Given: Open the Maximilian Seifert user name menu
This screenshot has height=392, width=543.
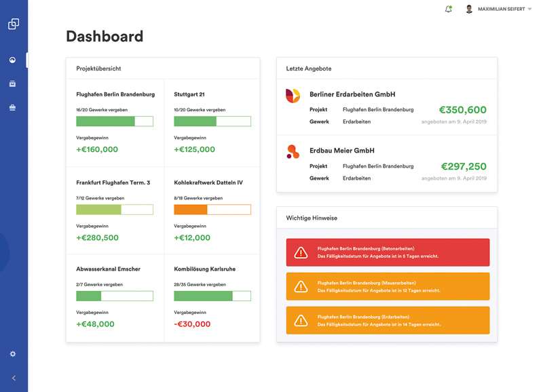Looking at the screenshot, I should pyautogui.click(x=501, y=9).
